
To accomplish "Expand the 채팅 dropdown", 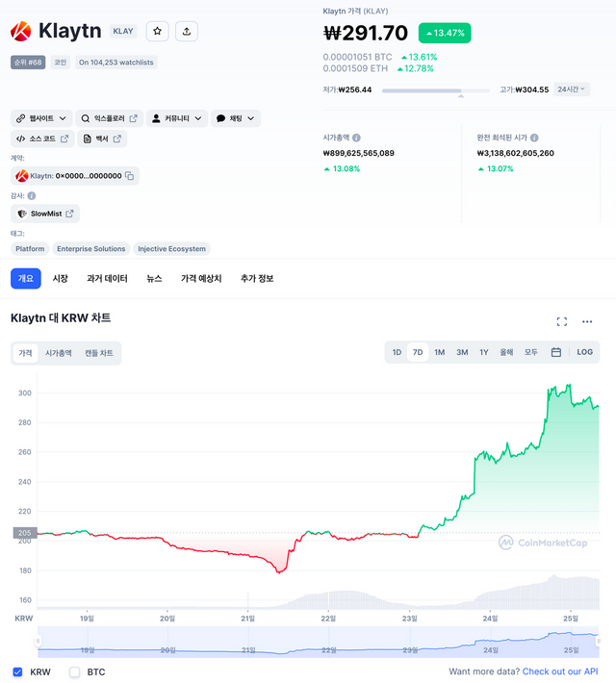I will pos(236,118).
